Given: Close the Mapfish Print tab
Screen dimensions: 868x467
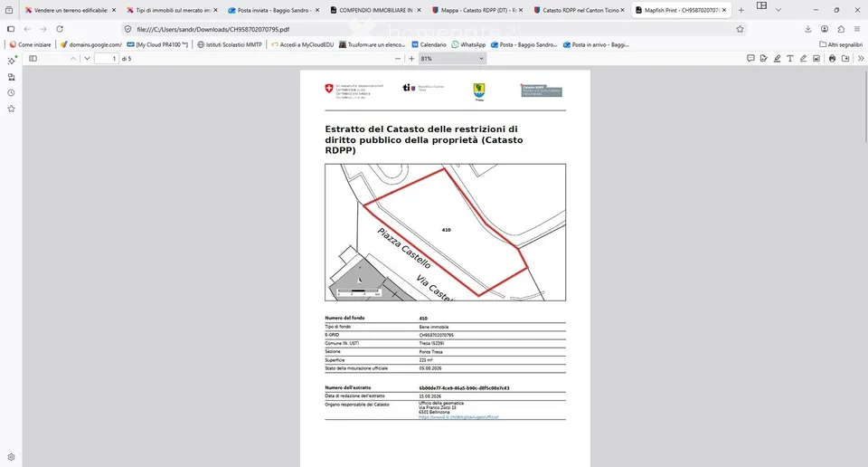Looking at the screenshot, I should pos(724,10).
